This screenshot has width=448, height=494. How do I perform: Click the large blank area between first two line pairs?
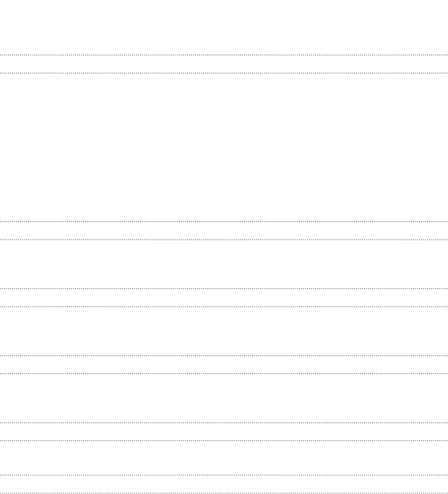224,147
